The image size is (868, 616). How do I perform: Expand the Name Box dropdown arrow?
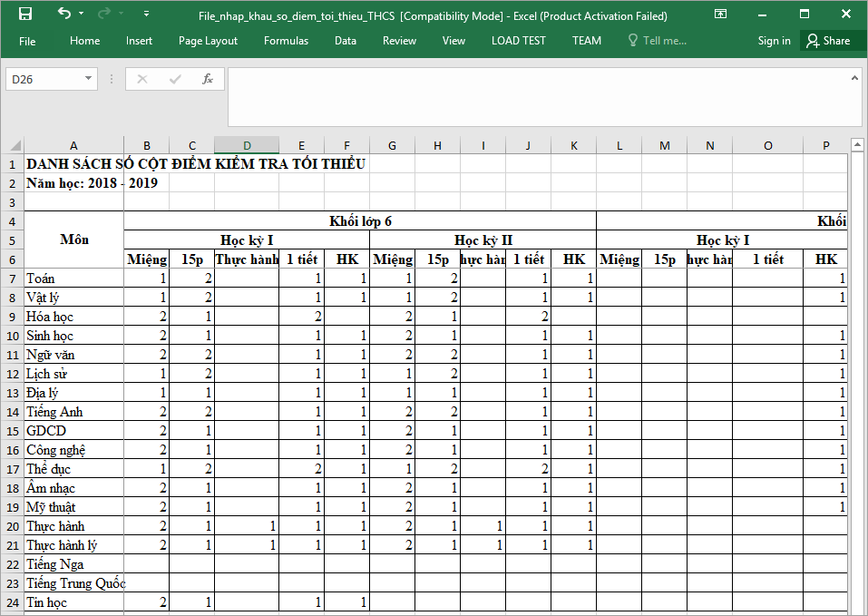(x=88, y=79)
